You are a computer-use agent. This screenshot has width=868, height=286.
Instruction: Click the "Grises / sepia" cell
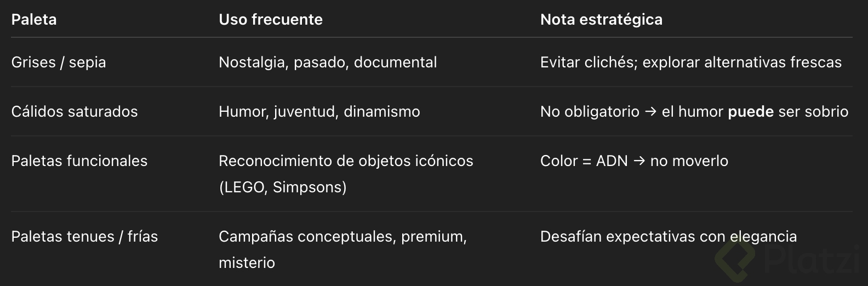(59, 62)
